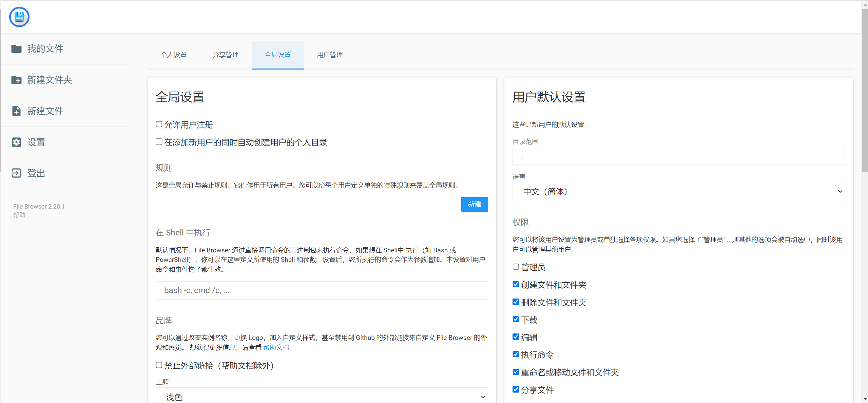The image size is (868, 403).
Task: Select 新建文件夹 in the sidebar
Action: tap(50, 80)
